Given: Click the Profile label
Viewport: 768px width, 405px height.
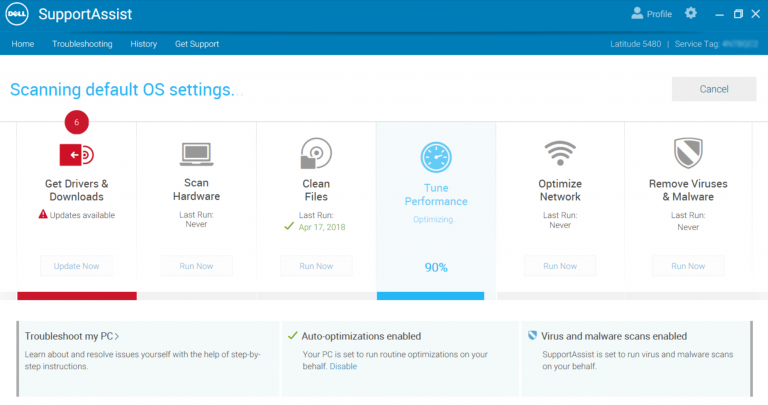Looking at the screenshot, I should click(x=659, y=14).
